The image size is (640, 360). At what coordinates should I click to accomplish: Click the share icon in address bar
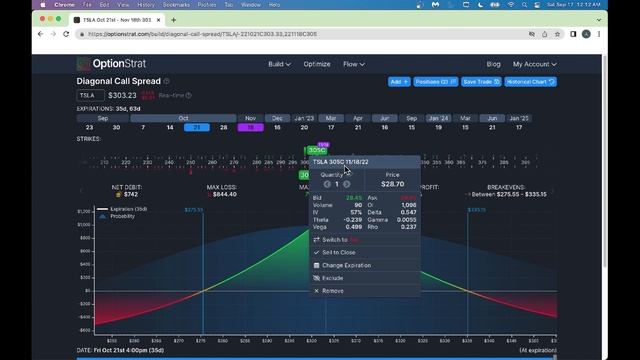(x=544, y=34)
